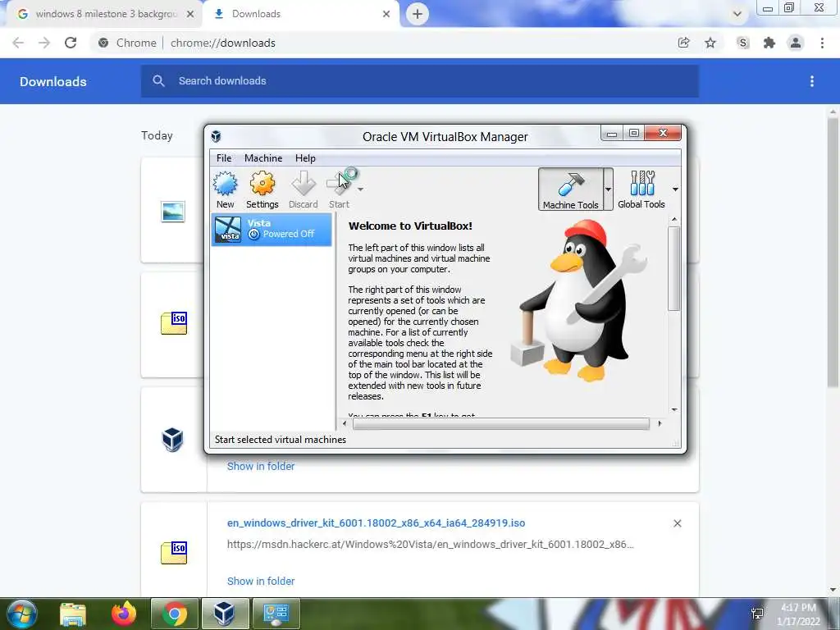This screenshot has width=840, height=630.
Task: Select Global Tools button
Action: click(641, 189)
